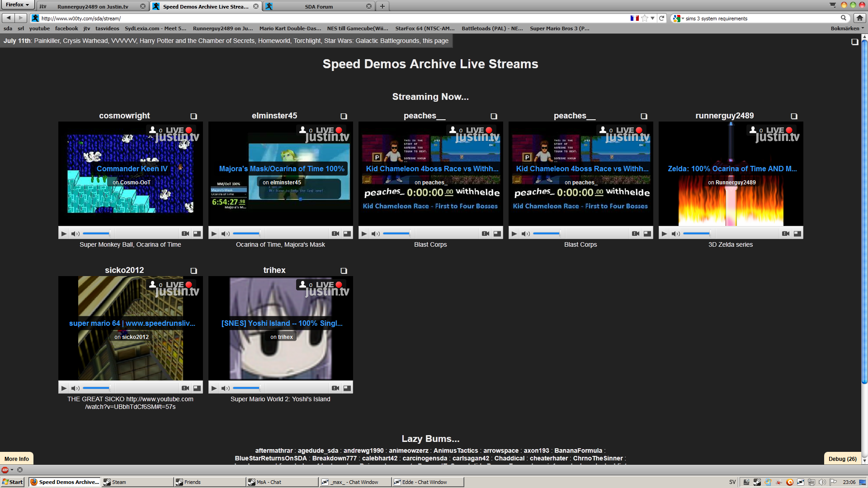This screenshot has height=488, width=868.
Task: Toggle the square box next to runnerguy2489
Action: point(794,116)
